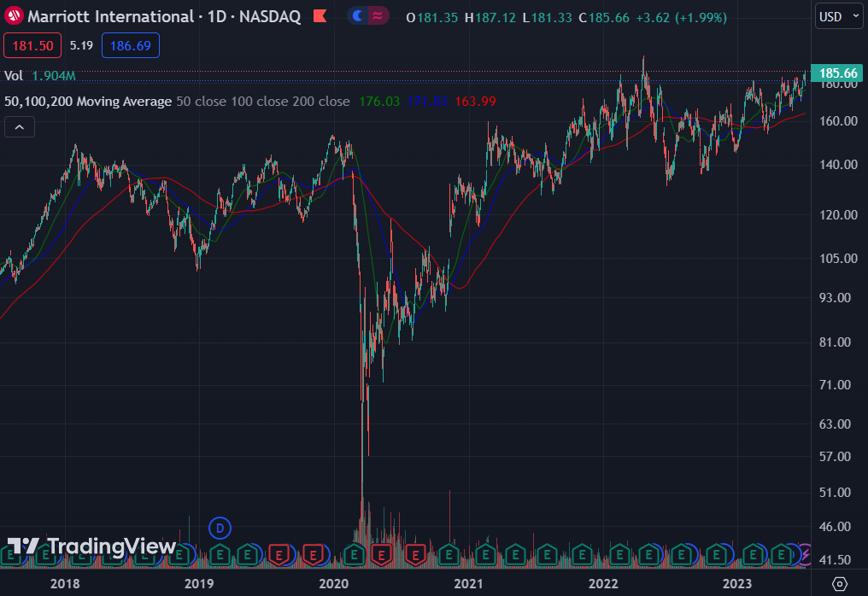Click the C185.66 close price value
868x596 pixels.
[x=603, y=17]
